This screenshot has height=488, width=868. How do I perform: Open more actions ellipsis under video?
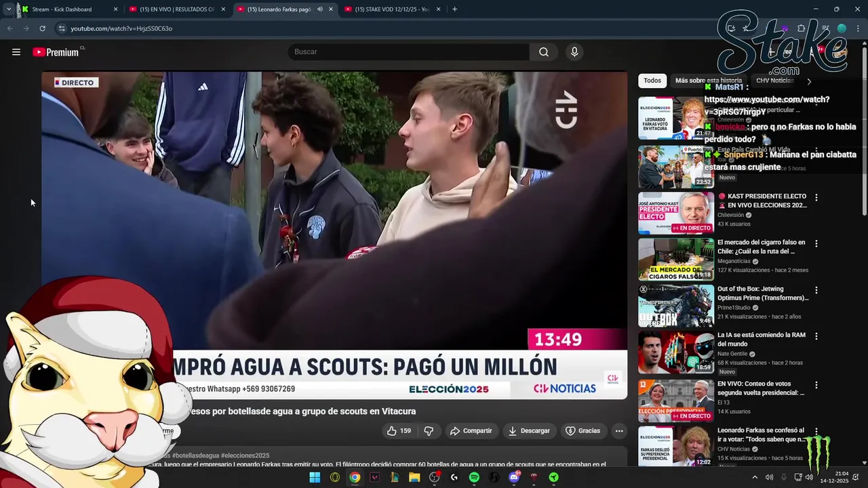click(x=618, y=431)
